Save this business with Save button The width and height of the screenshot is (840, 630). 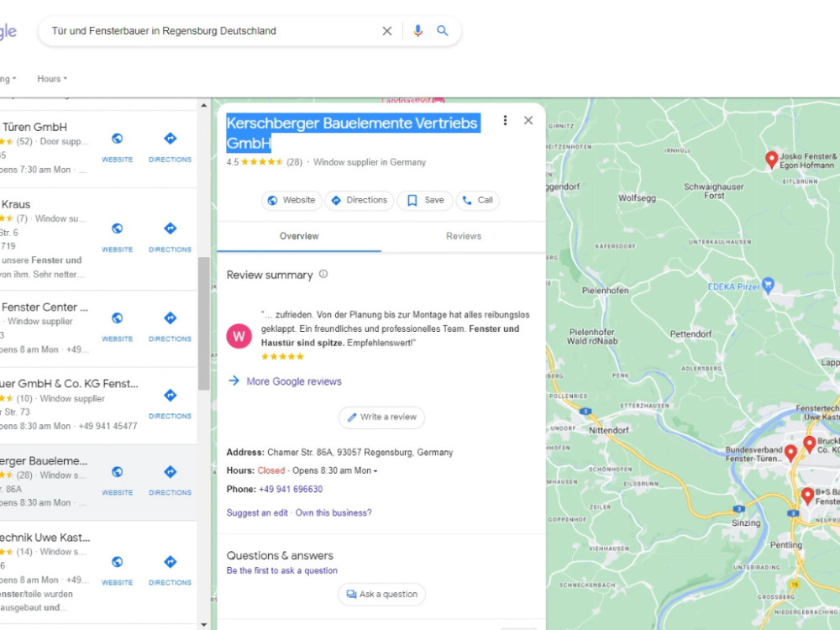click(425, 201)
